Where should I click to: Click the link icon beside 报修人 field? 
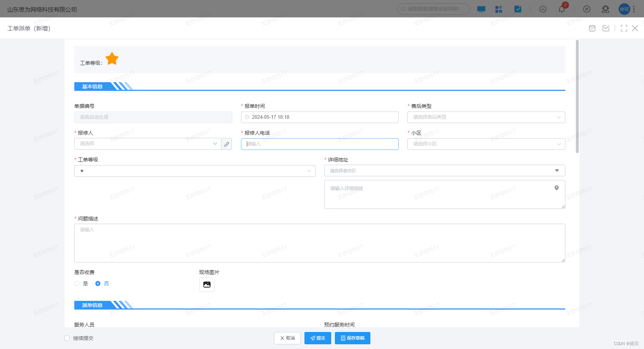point(227,144)
